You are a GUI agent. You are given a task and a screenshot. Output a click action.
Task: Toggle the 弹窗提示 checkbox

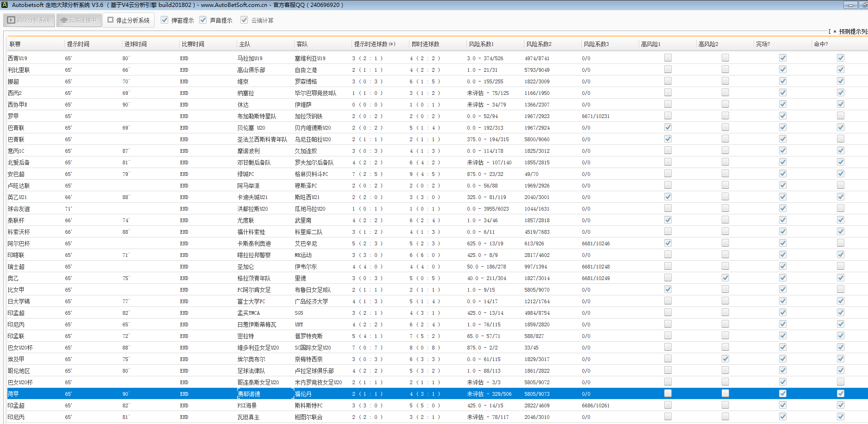164,20
